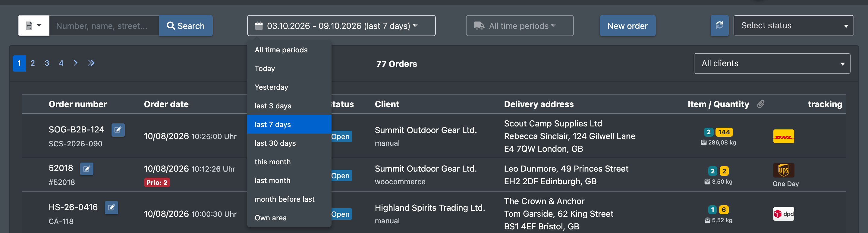Image resolution: width=868 pixels, height=233 pixels.
Task: Edit order HS-26-0416
Action: pos(111,208)
